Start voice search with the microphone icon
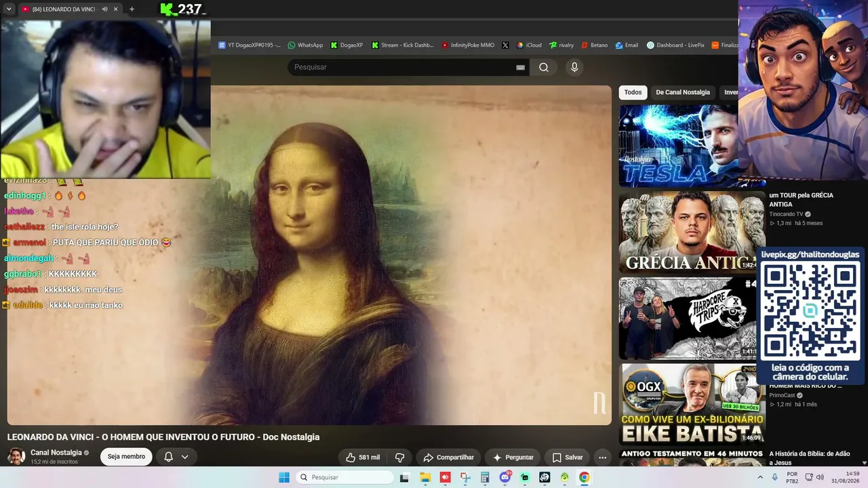The image size is (868, 488). coord(574,67)
